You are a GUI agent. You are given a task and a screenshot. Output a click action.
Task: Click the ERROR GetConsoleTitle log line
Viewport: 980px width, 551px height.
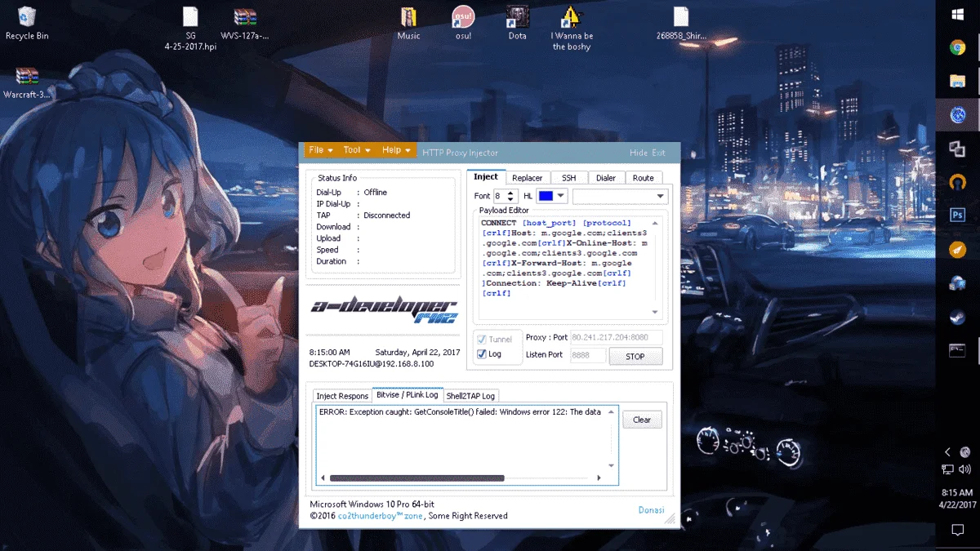461,411
